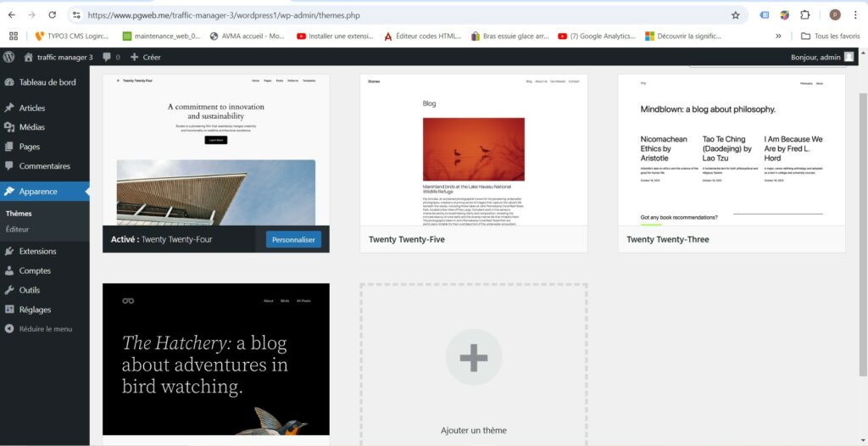Image resolution: width=868 pixels, height=446 pixels.
Task: Open Tous les favoris folder
Action: (831, 36)
